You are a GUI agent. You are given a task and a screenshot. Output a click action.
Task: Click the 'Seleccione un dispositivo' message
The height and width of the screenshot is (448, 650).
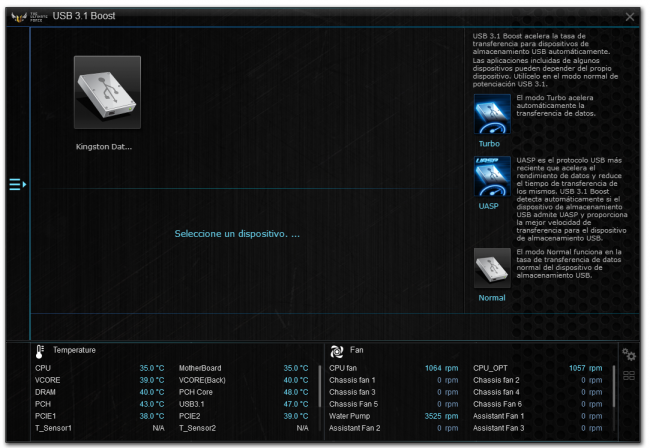point(237,234)
